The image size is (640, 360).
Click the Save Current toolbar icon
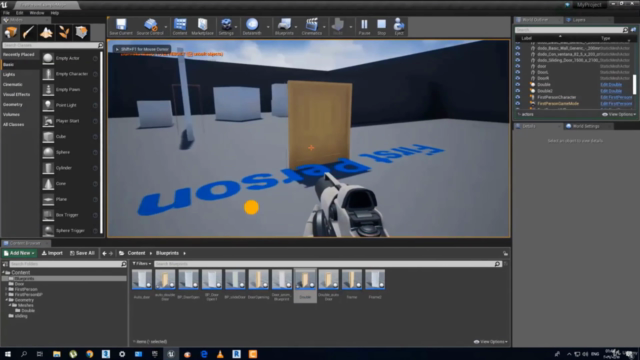[121, 27]
